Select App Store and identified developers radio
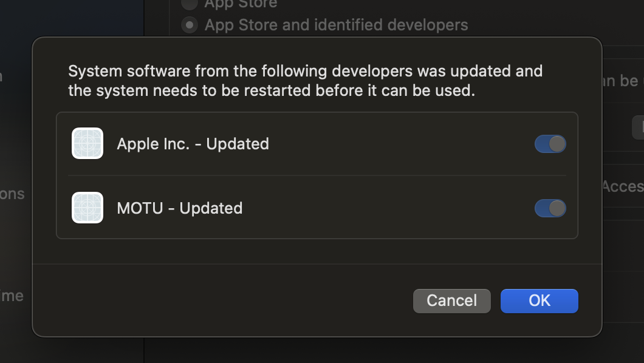This screenshot has width=644, height=363. 190,25
